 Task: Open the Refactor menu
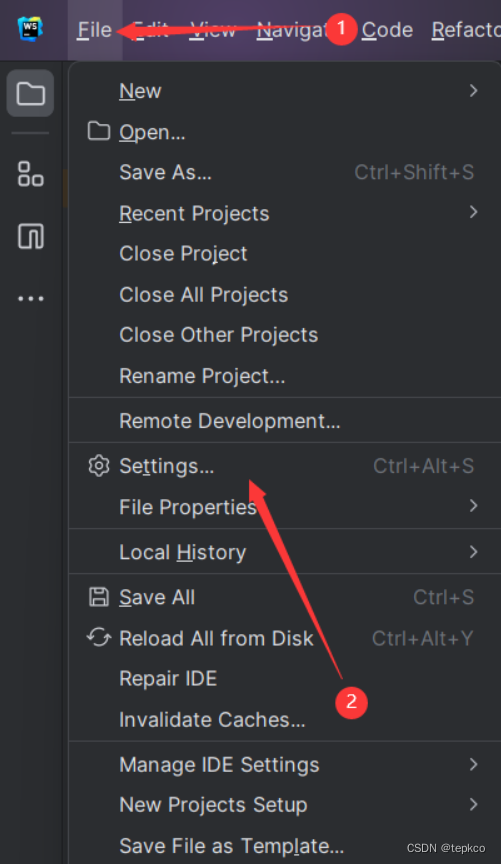coord(466,30)
